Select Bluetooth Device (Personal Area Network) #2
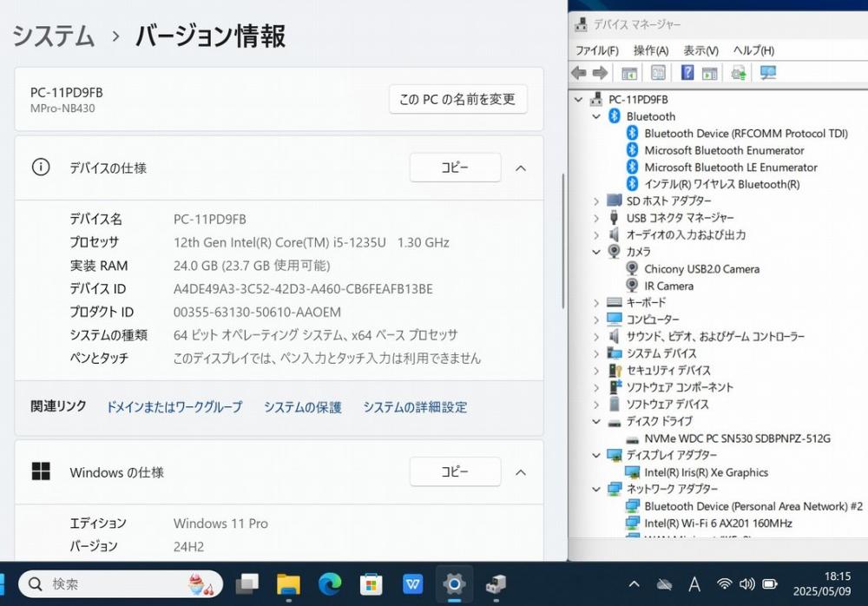Screen dimensions: 868x606 753,506
